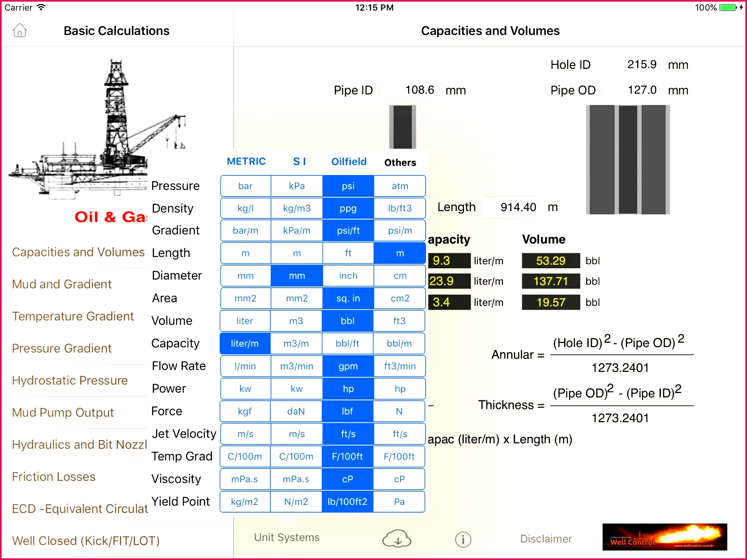Click the Length input field
The image size is (747, 560).
point(510,207)
